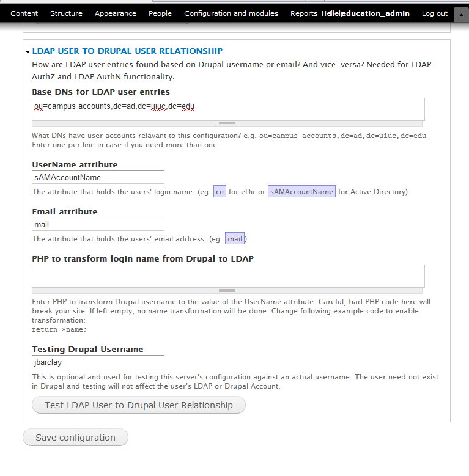
Task: Click the resize handle below PHP transform textarea
Action: [227, 291]
